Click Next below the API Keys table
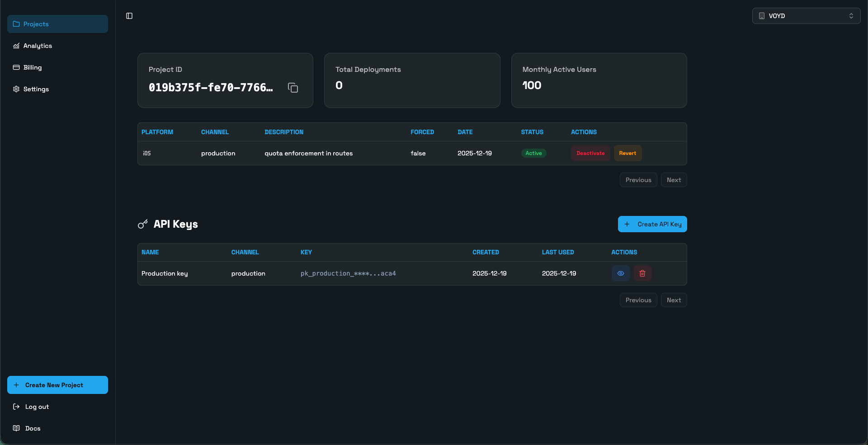Screen dimensions: 868x445 click(674, 300)
